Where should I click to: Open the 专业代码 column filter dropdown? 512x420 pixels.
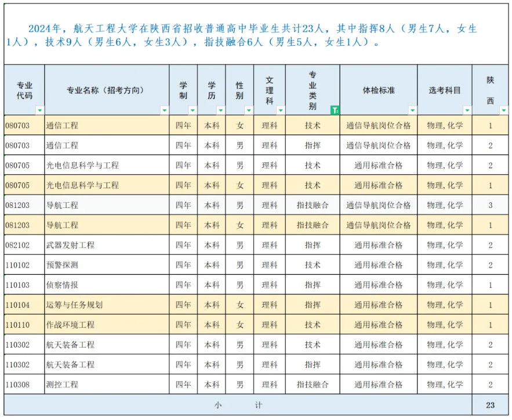click(x=40, y=110)
